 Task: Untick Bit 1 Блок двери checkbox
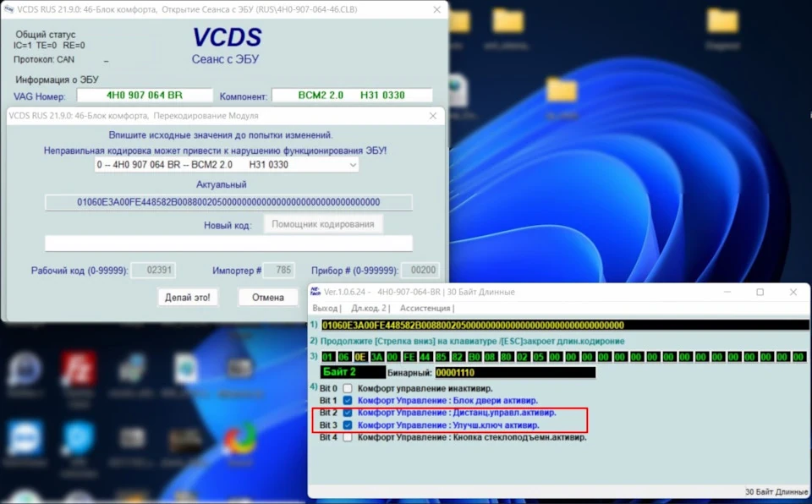(348, 400)
